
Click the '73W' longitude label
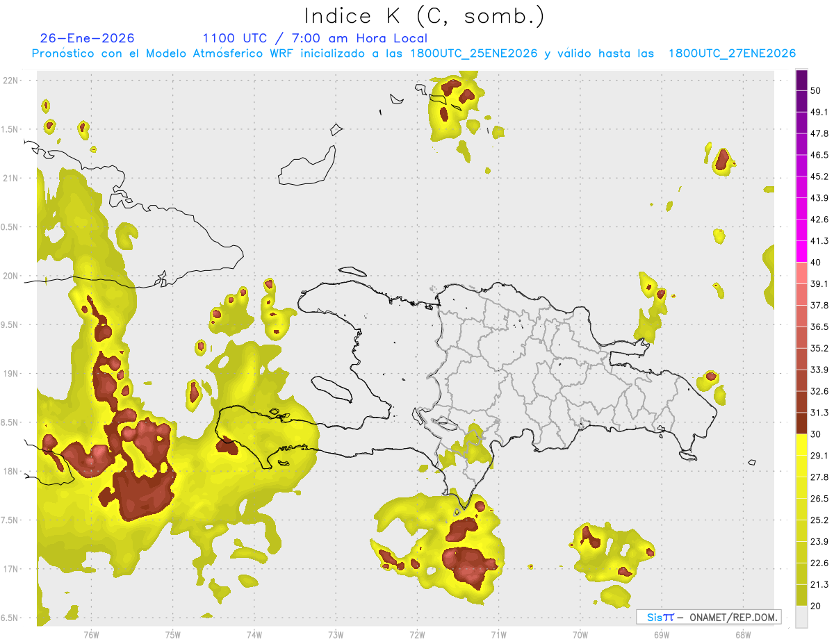[336, 635]
